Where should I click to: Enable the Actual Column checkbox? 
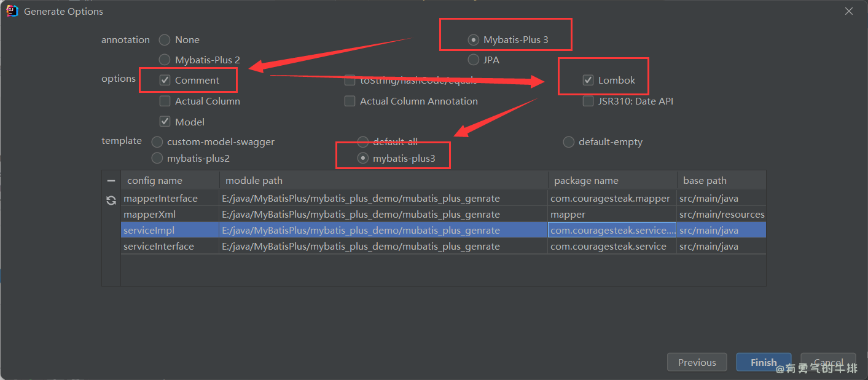click(x=165, y=101)
